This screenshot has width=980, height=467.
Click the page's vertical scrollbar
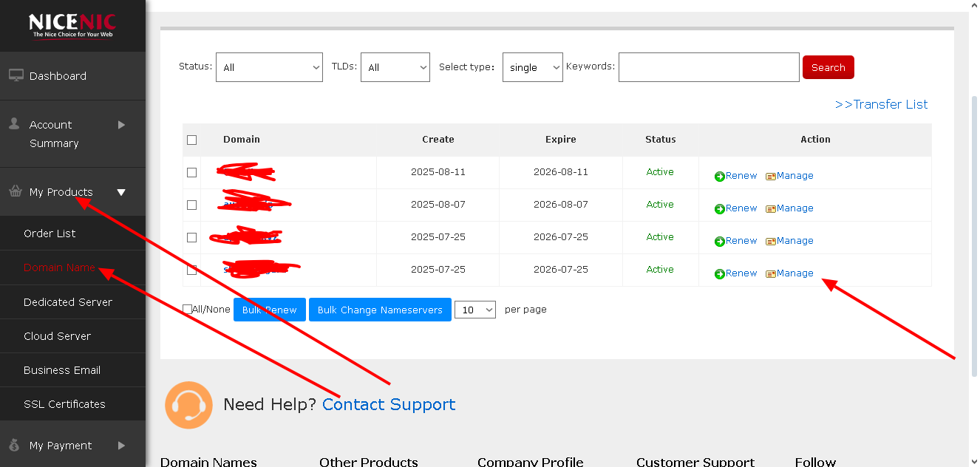pyautogui.click(x=974, y=222)
